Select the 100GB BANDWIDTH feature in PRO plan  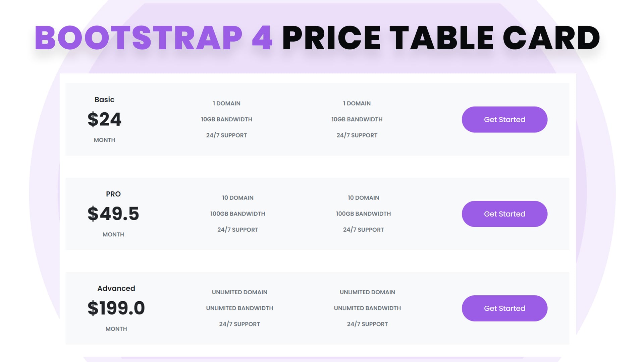(237, 214)
